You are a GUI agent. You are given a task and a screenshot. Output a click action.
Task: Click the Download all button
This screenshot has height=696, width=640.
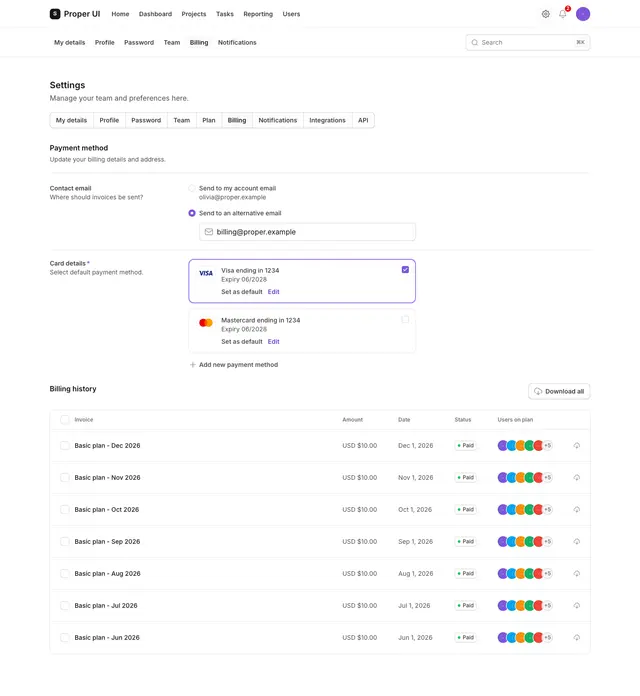(x=559, y=391)
